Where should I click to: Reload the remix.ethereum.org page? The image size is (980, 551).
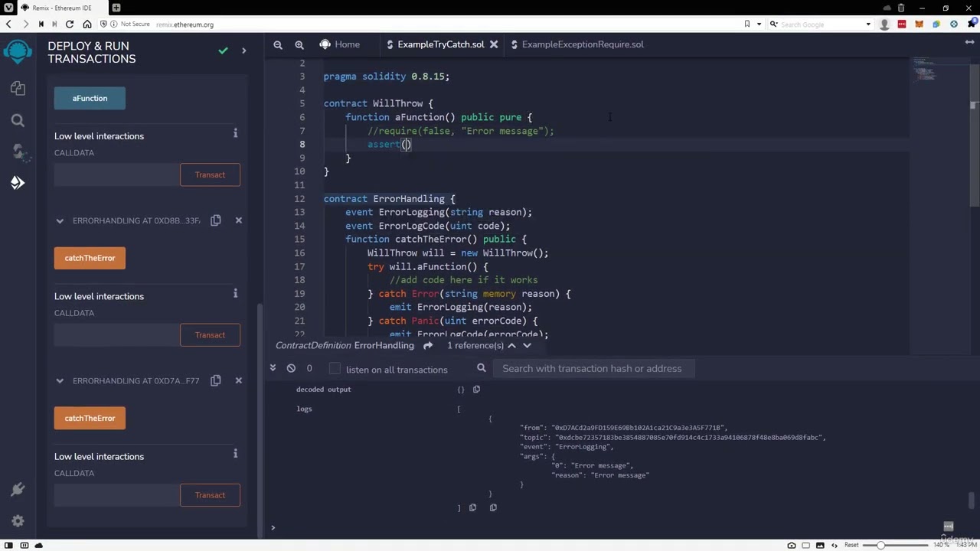click(70, 24)
